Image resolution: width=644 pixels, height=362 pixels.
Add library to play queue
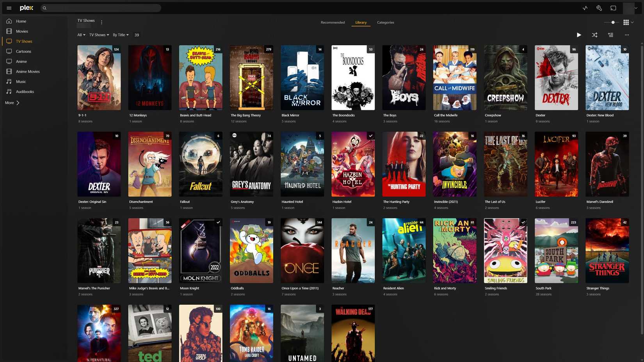pyautogui.click(x=610, y=35)
